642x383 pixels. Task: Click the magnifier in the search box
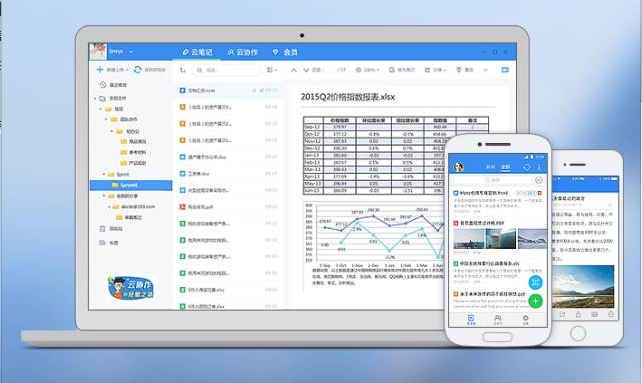(199, 70)
